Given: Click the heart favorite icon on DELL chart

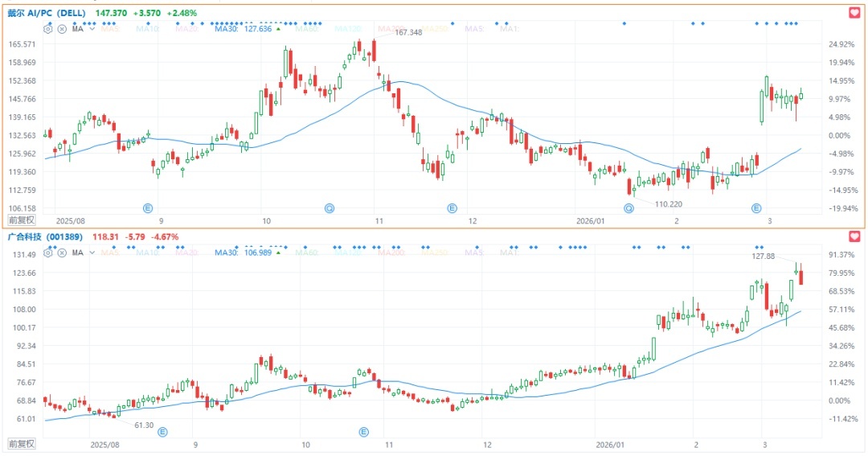Looking at the screenshot, I should coord(854,13).
